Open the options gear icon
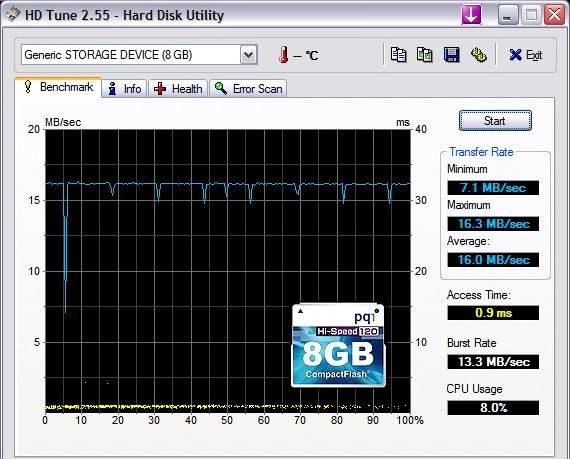The image size is (570, 459). pos(479,55)
